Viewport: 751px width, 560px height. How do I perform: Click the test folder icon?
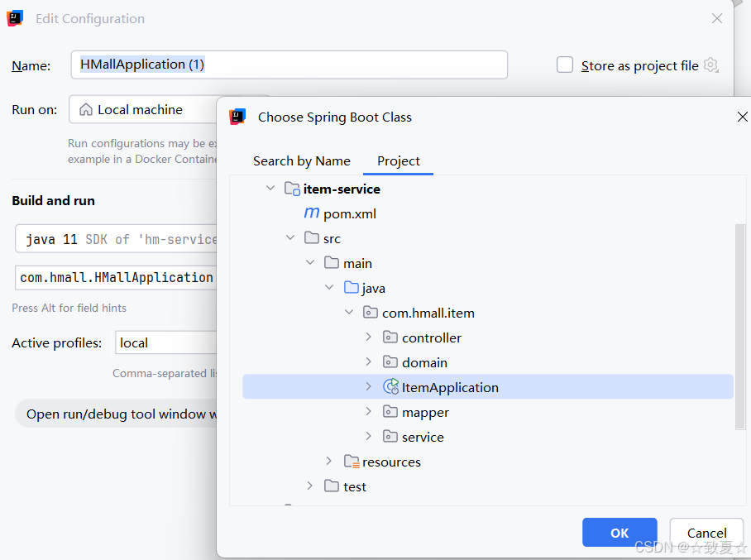332,486
